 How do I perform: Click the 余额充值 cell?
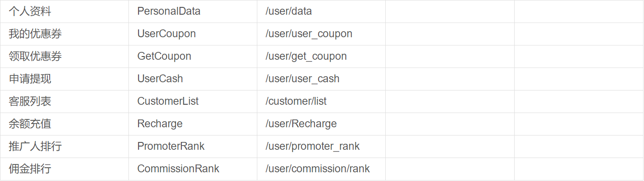[64, 124]
